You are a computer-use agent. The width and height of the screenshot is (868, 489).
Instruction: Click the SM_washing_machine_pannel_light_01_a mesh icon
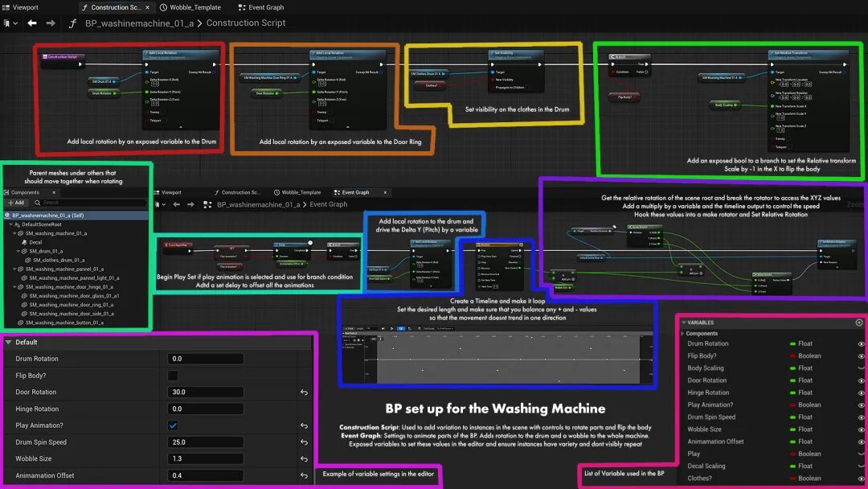pyautogui.click(x=24, y=278)
